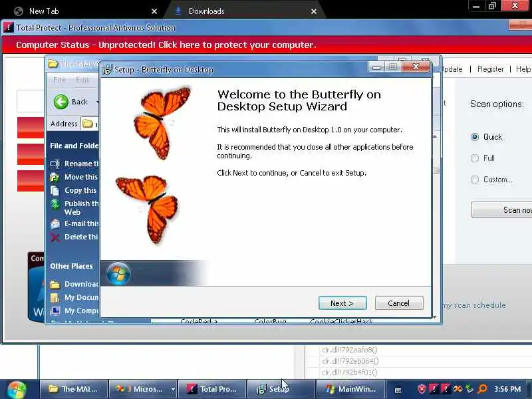Select the Custom scan option

[475, 180]
